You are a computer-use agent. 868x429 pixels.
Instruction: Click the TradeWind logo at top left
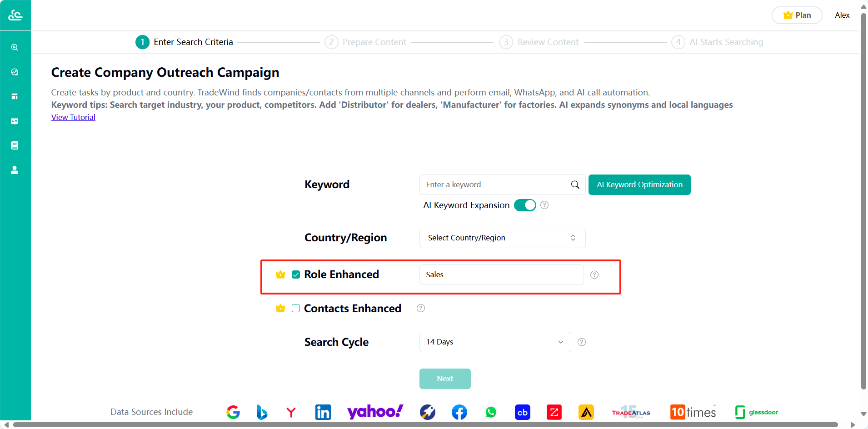[x=15, y=15]
